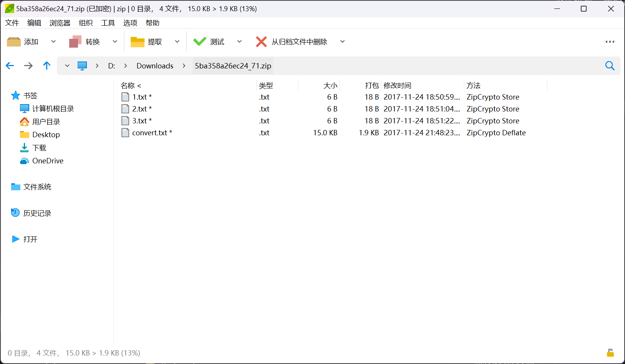Screen dimensions: 625x364
Task: Sort by the 大小 (Size) column header
Action: (x=331, y=85)
